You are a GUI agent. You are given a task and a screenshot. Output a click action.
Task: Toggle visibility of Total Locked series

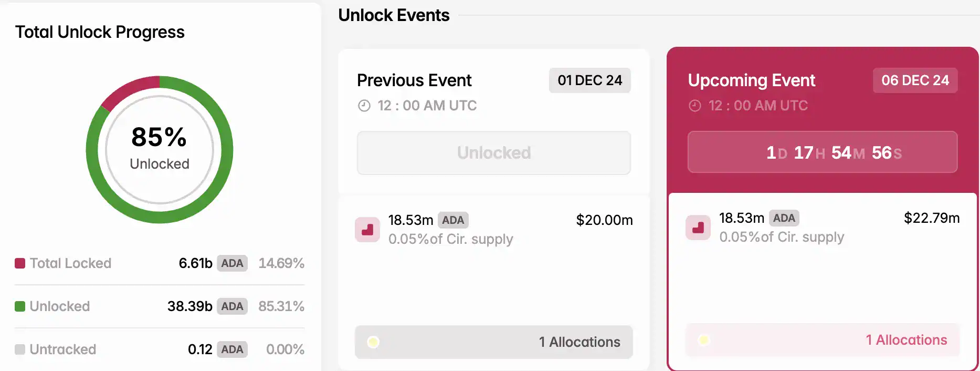pos(71,263)
